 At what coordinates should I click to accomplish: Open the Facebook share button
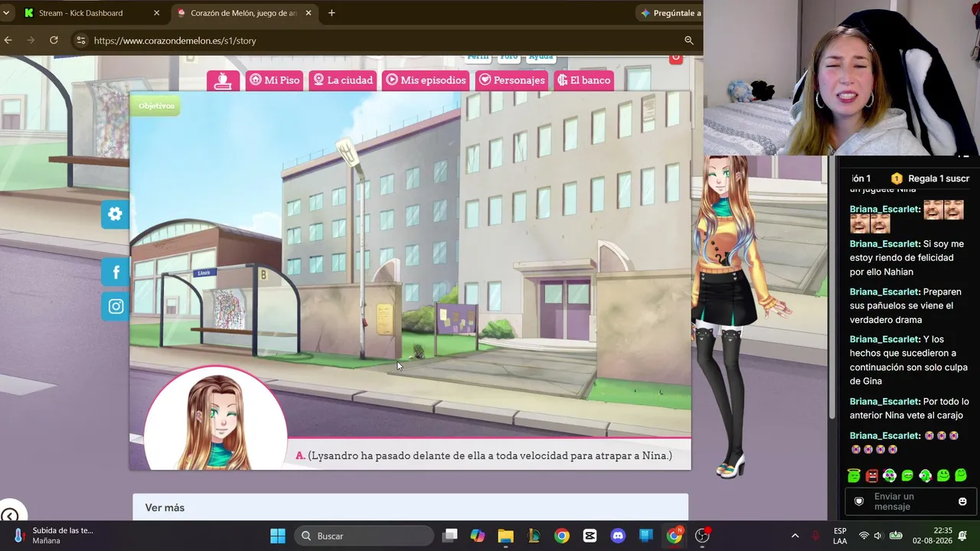[115, 272]
